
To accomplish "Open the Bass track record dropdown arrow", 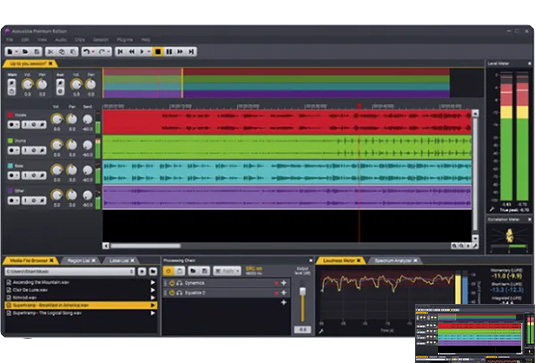I will pyautogui.click(x=17, y=176).
